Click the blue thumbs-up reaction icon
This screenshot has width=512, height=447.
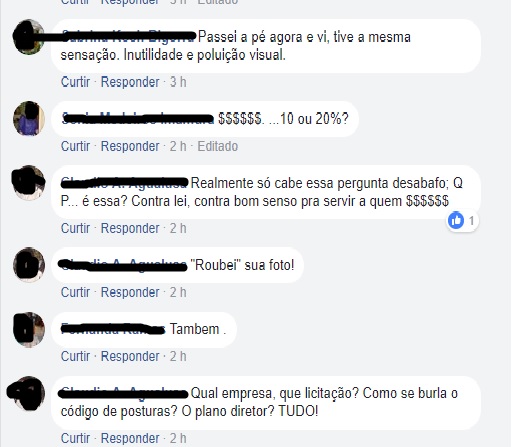click(x=456, y=220)
